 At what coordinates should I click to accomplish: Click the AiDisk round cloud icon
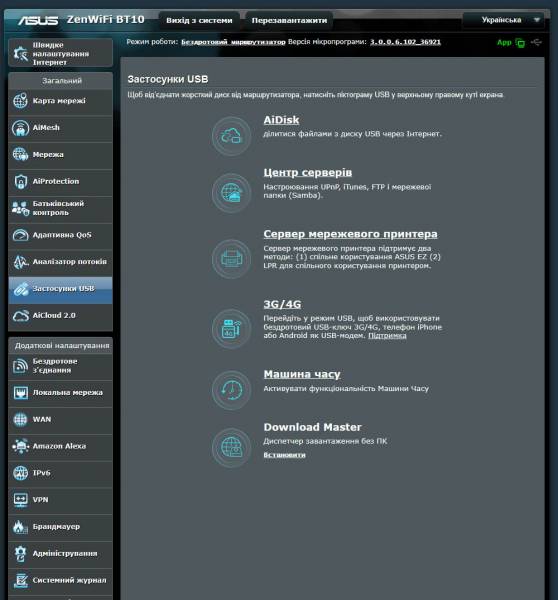click(231, 136)
